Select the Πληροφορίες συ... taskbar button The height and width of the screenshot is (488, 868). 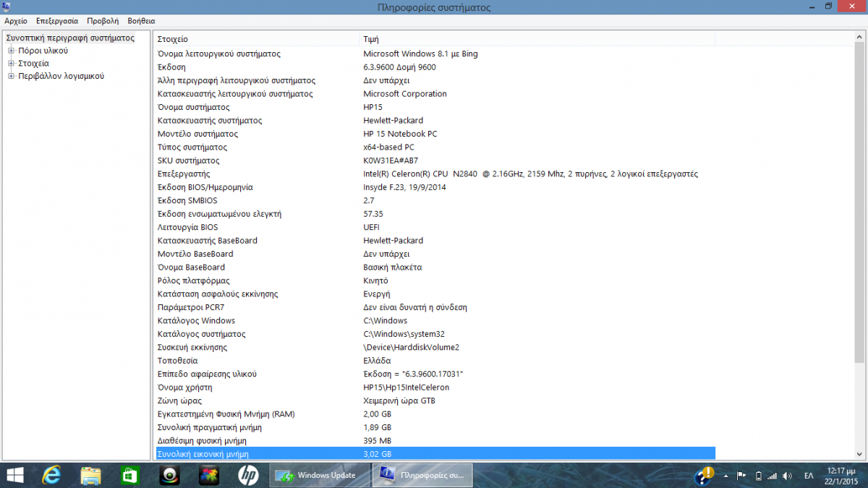point(422,475)
